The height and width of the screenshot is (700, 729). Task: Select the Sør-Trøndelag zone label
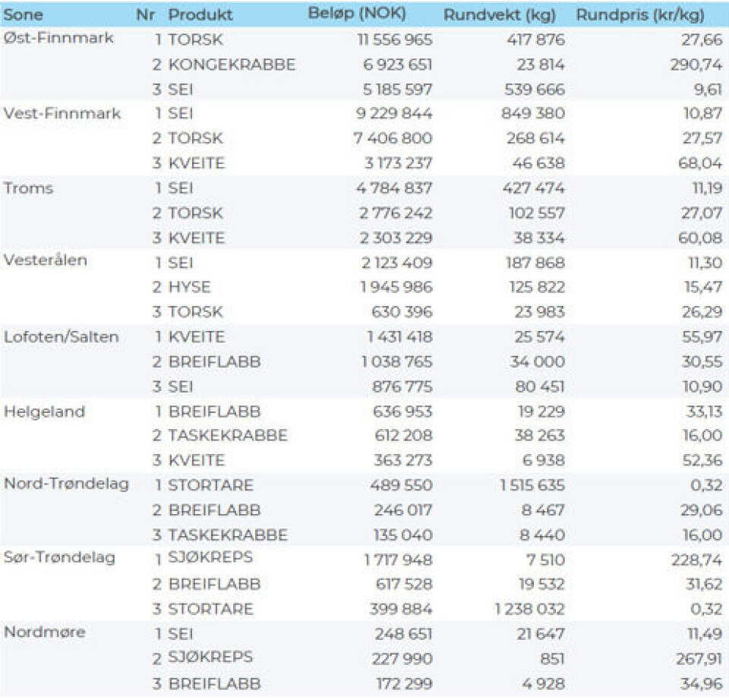click(x=60, y=558)
